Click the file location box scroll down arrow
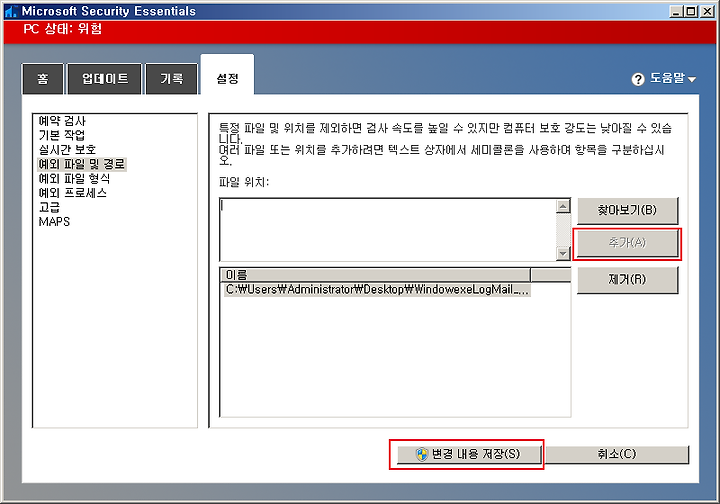Screen dimensions: 720x504 [563, 253]
